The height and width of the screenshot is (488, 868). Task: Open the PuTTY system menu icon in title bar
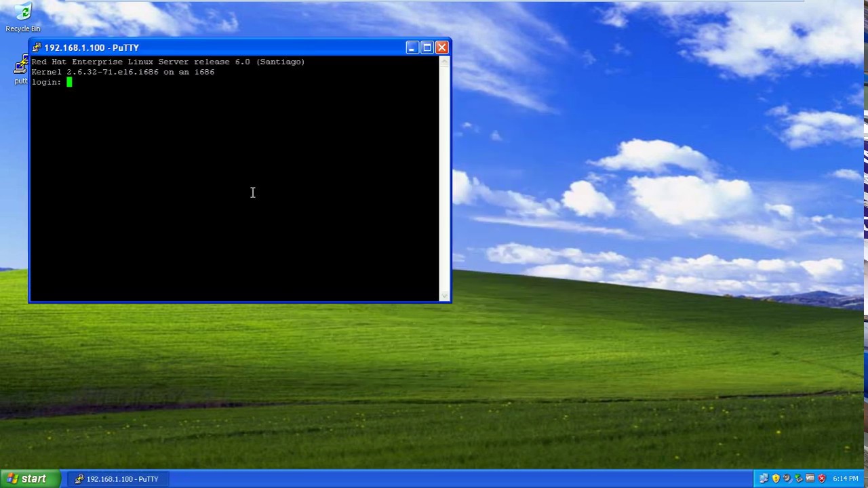click(x=37, y=47)
